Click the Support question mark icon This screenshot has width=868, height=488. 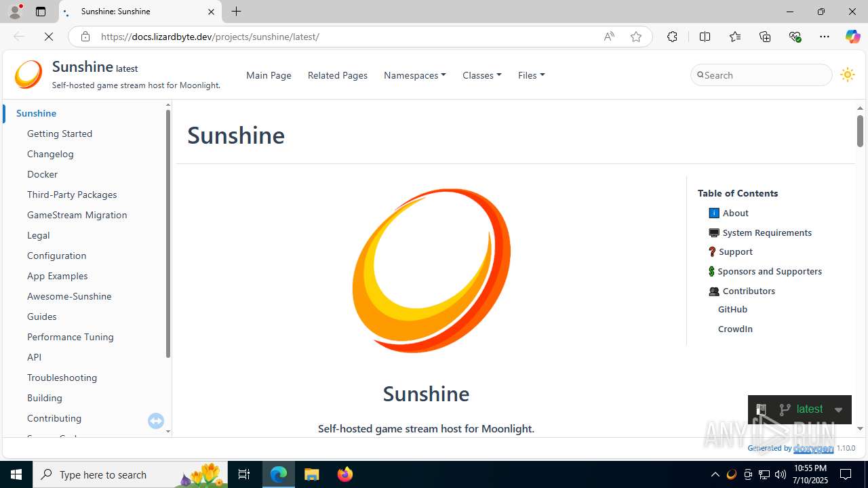[x=712, y=251]
